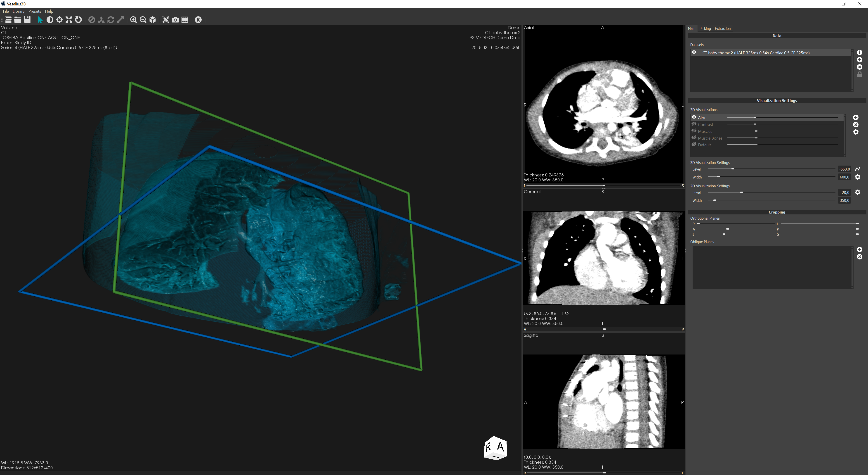The height and width of the screenshot is (475, 868).
Task: Click the 2D Width value field
Action: [844, 201]
